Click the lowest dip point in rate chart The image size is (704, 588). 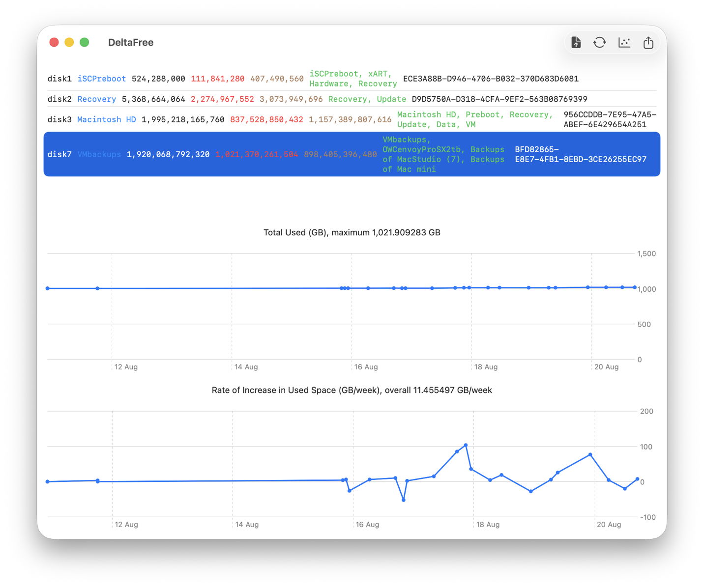[x=404, y=500]
